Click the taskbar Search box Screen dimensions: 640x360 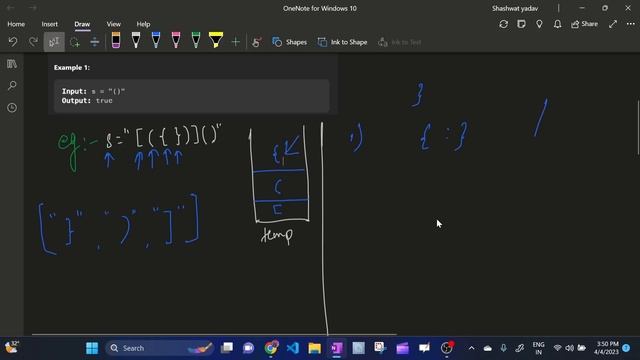[160, 348]
